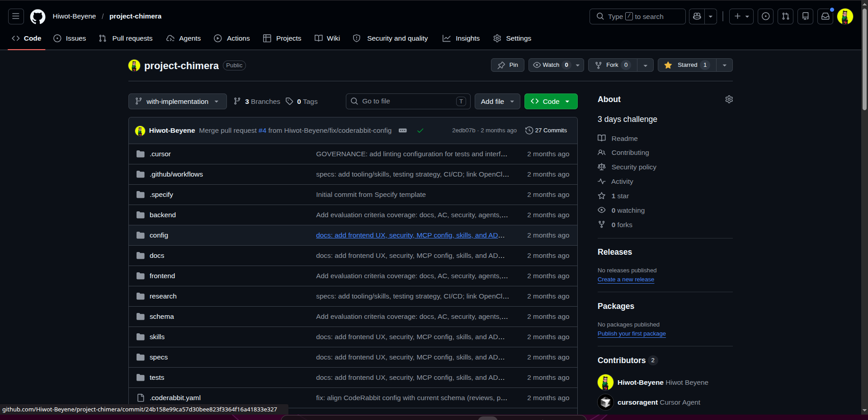This screenshot has width=868, height=420.
Task: Open the Wiki tab
Action: [327, 38]
